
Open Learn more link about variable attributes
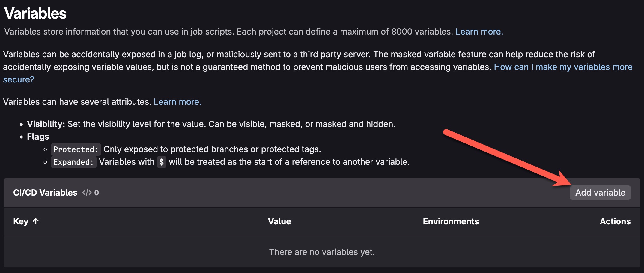[177, 102]
